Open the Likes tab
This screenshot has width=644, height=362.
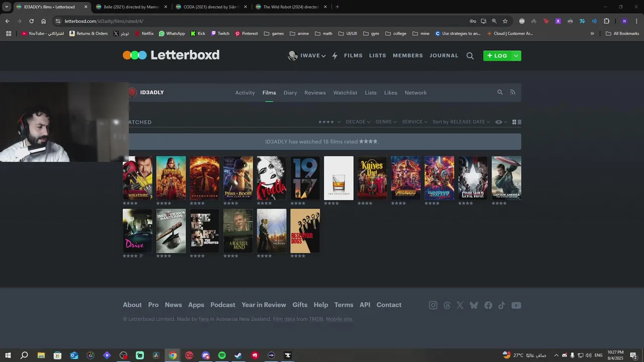coord(390,93)
